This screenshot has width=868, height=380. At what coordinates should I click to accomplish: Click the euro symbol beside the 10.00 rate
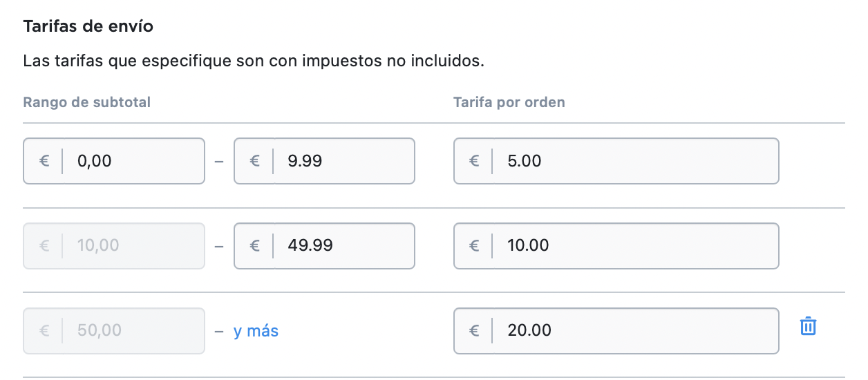[474, 245]
